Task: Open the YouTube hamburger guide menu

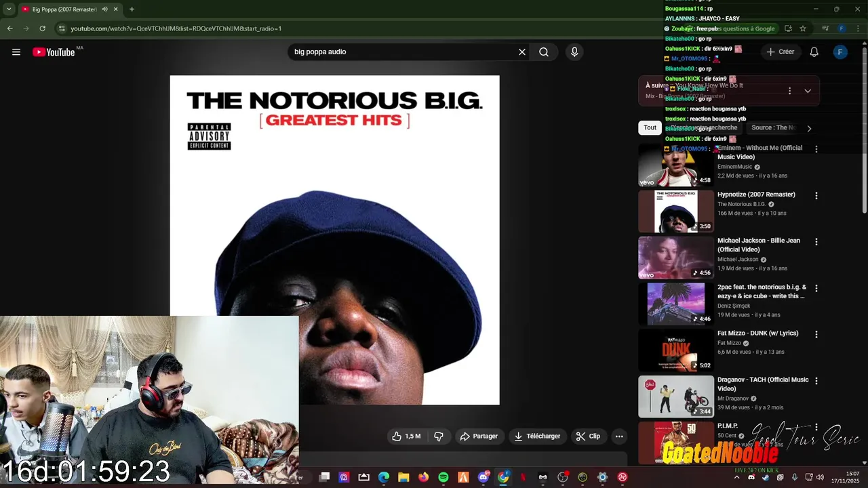Action: [16, 52]
